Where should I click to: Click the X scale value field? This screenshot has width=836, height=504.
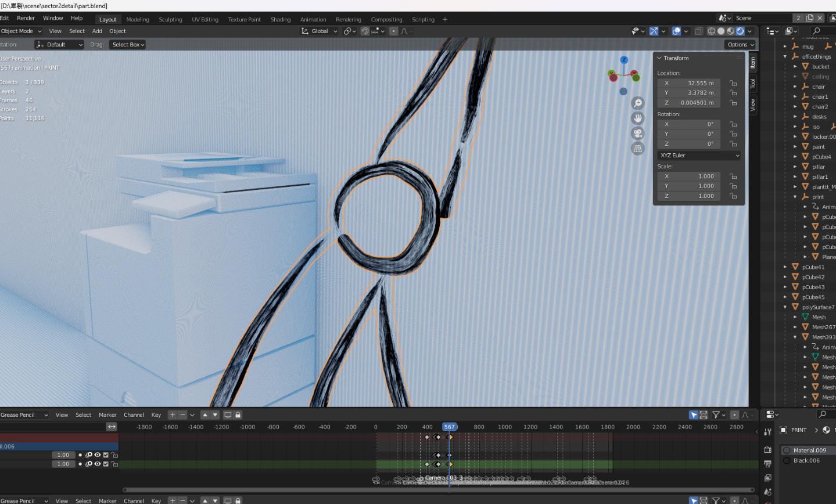(x=689, y=177)
